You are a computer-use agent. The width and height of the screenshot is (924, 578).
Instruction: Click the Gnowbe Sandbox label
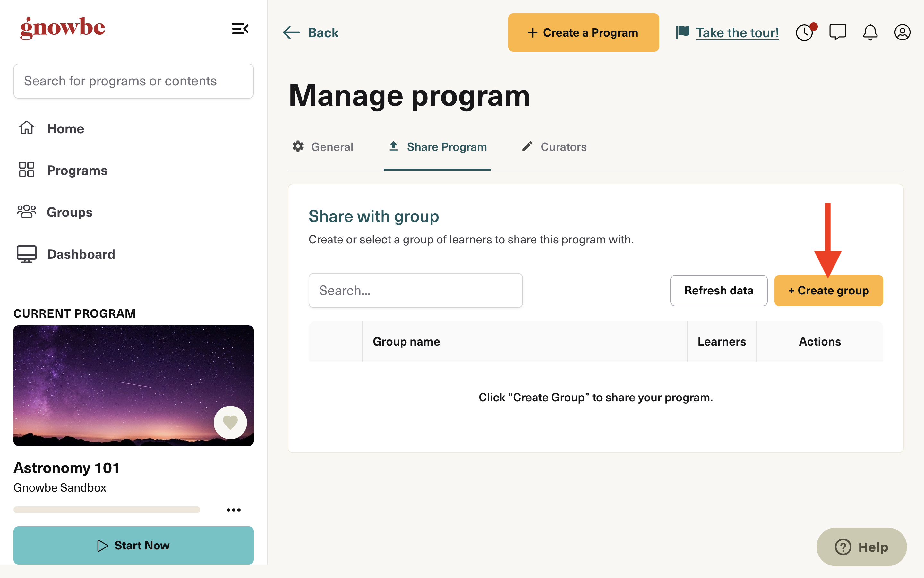pyautogui.click(x=60, y=488)
